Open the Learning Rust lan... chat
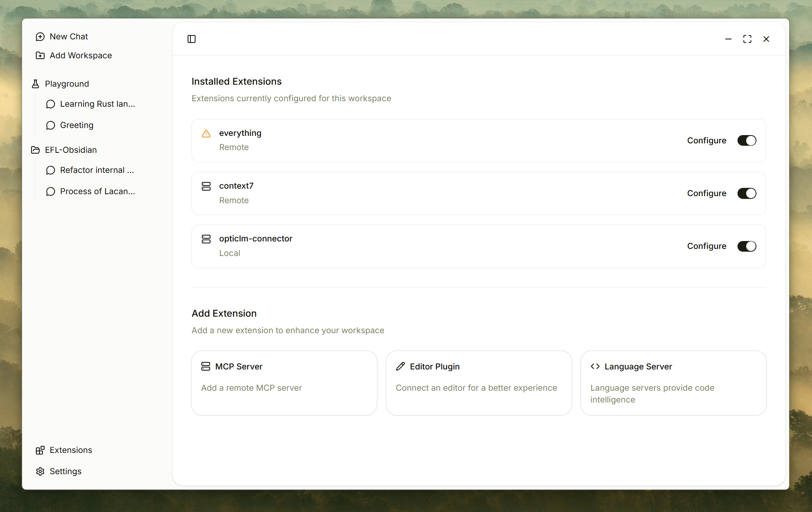812x512 pixels. point(97,104)
